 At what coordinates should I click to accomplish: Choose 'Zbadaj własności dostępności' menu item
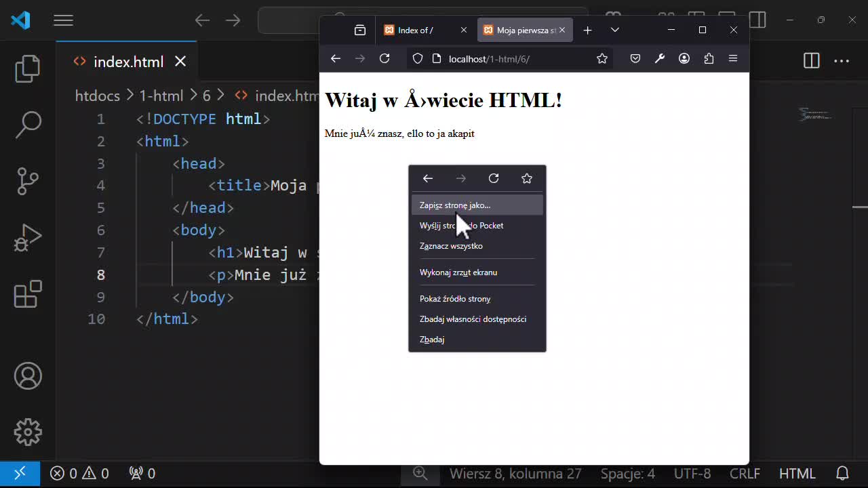click(x=477, y=319)
